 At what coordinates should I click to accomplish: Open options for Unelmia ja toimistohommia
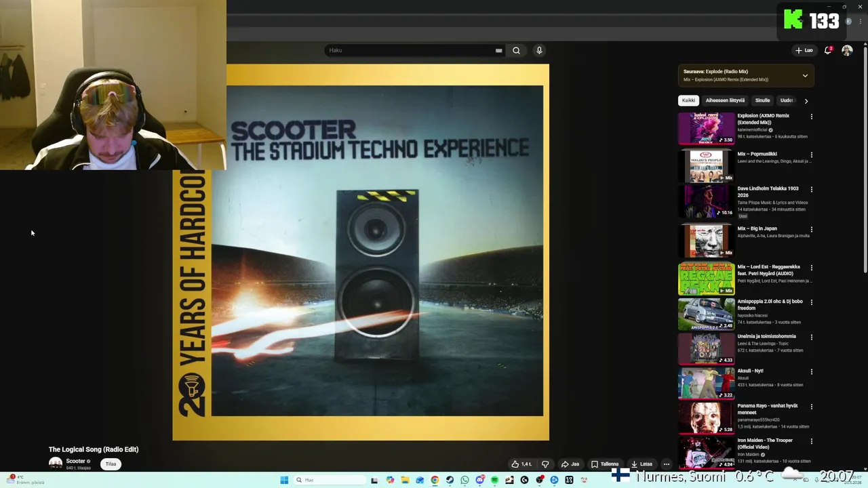point(811,337)
